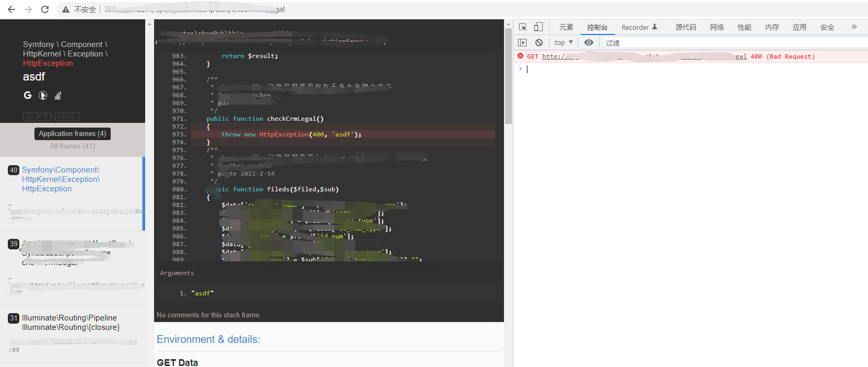Screen dimensions: 868x367
Task: Click the console 过滤 filter field
Action: coord(734,42)
